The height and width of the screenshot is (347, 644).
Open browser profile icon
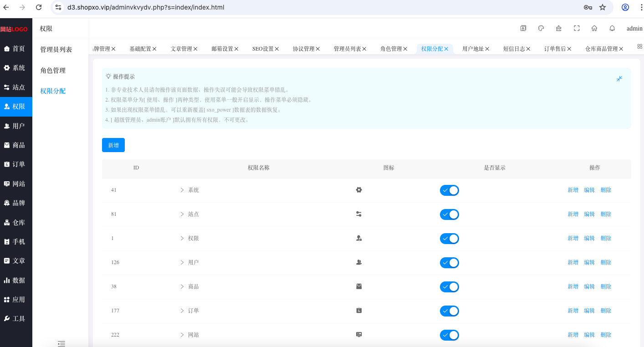[x=625, y=7]
